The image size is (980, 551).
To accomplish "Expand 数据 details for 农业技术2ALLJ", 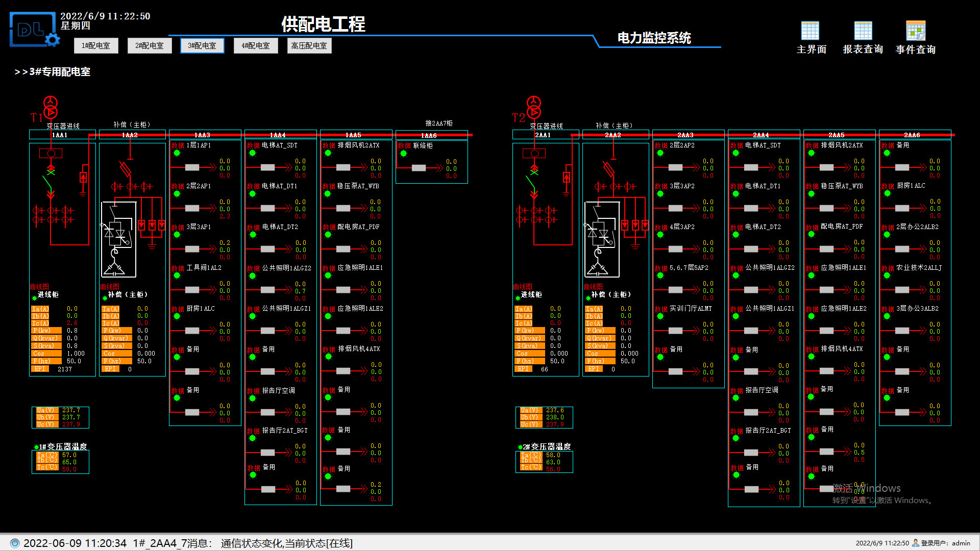I will point(887,268).
